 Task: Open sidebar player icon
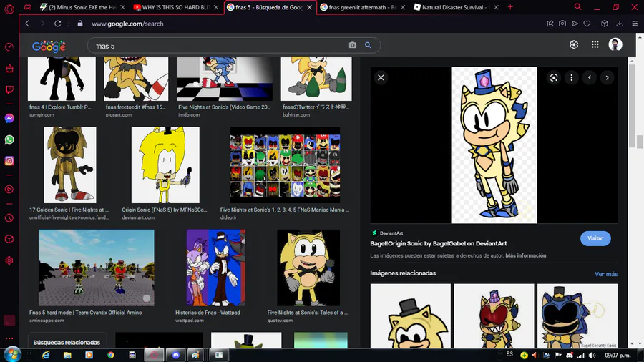(x=9, y=189)
